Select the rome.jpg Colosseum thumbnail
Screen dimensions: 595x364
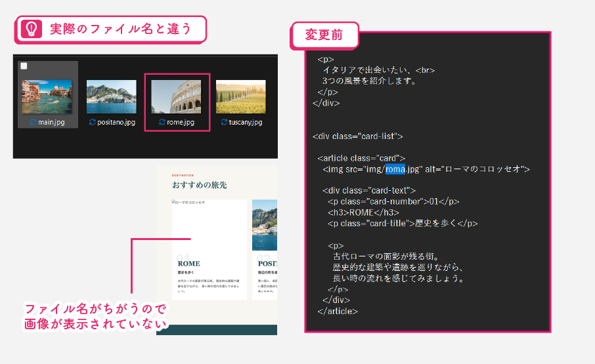pos(176,96)
